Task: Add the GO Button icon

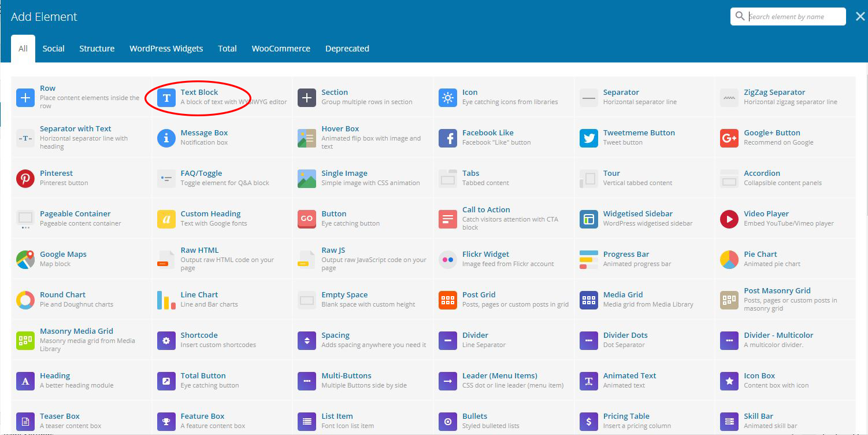Action: click(307, 219)
